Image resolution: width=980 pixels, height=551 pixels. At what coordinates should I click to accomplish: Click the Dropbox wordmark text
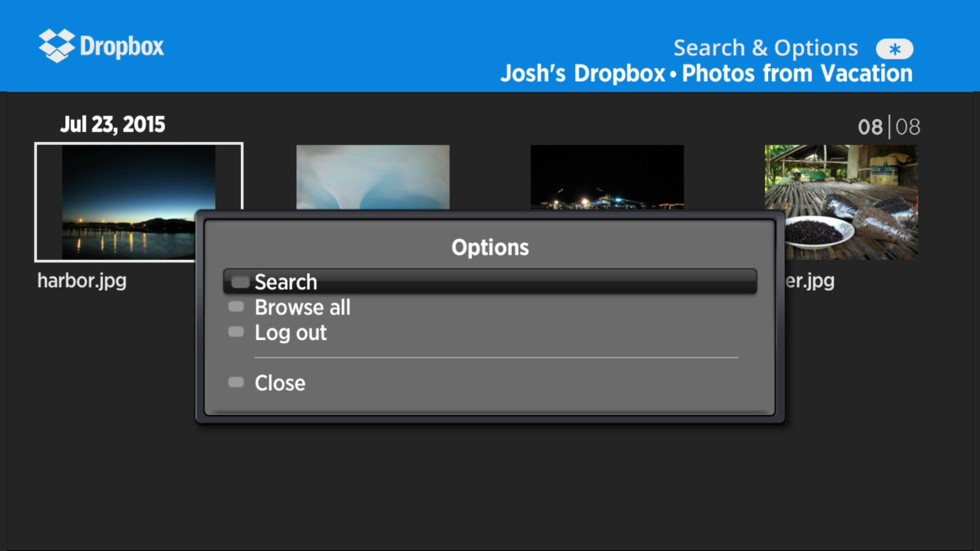coord(122,47)
